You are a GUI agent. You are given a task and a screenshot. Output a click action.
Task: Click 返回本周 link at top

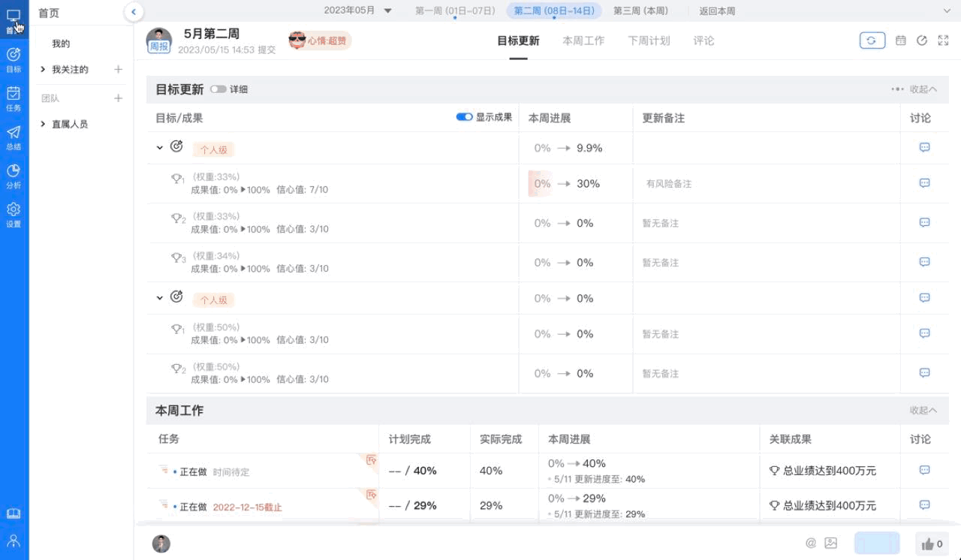pyautogui.click(x=717, y=11)
